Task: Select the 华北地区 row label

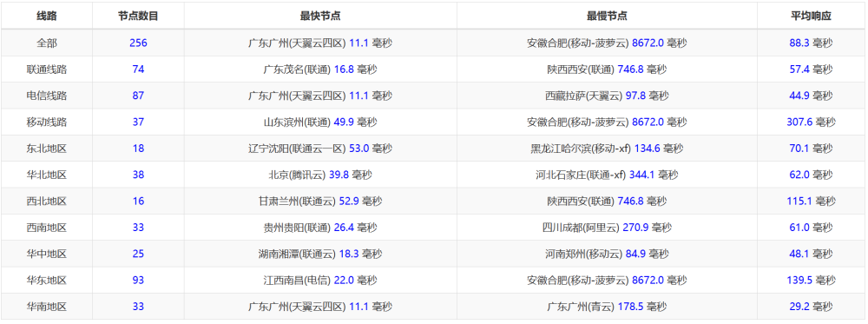Action: (x=47, y=175)
